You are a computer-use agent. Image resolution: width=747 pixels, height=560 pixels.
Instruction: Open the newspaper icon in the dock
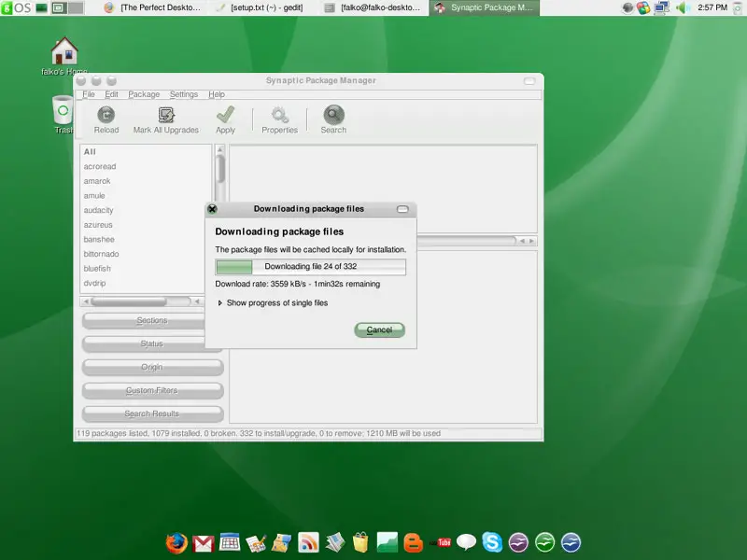(335, 542)
